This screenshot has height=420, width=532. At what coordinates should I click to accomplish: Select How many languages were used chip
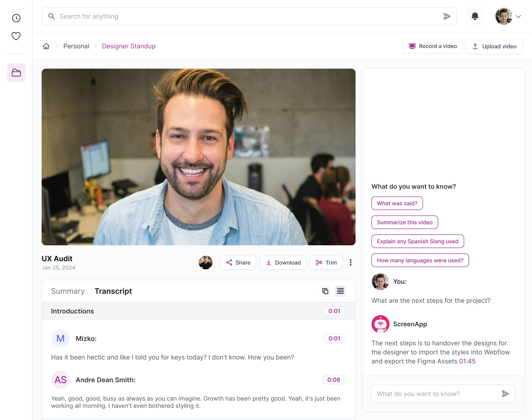[420, 260]
